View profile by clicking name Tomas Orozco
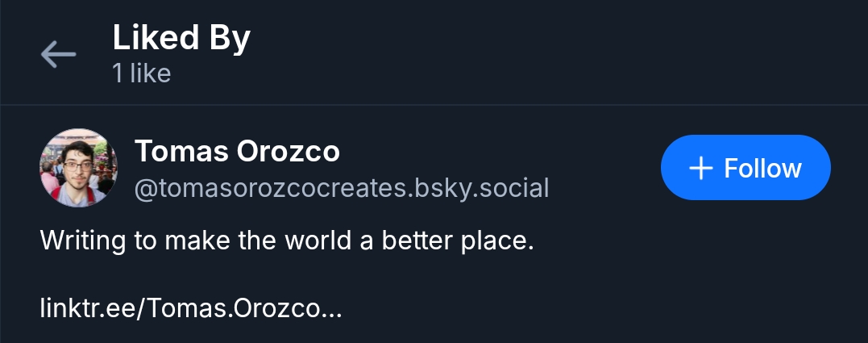The width and height of the screenshot is (868, 343). tap(237, 151)
